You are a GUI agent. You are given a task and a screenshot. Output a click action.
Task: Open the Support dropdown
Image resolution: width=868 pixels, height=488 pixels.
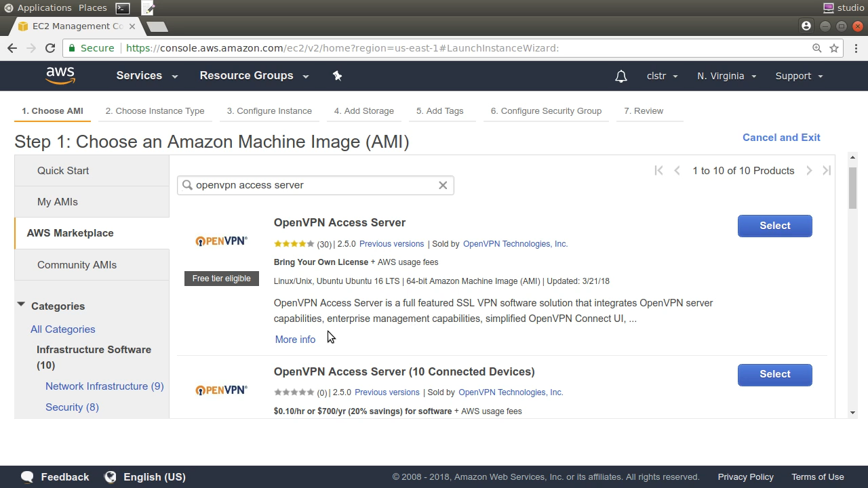799,76
